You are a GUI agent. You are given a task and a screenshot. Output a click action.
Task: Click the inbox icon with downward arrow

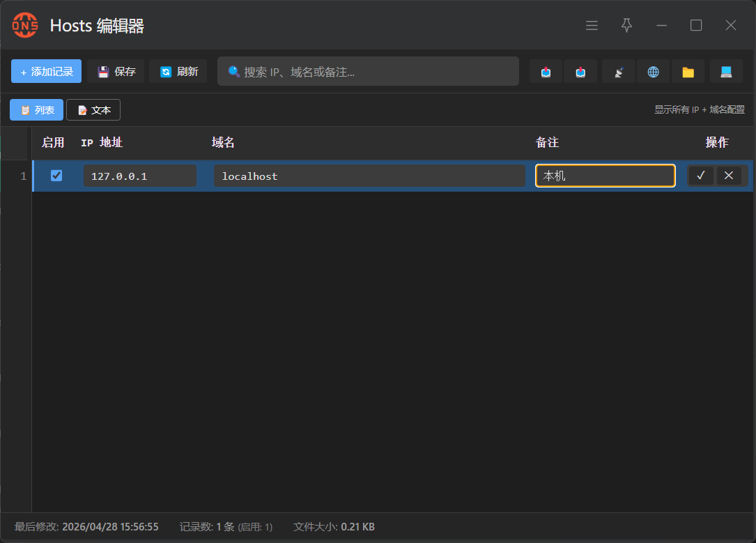coord(580,72)
